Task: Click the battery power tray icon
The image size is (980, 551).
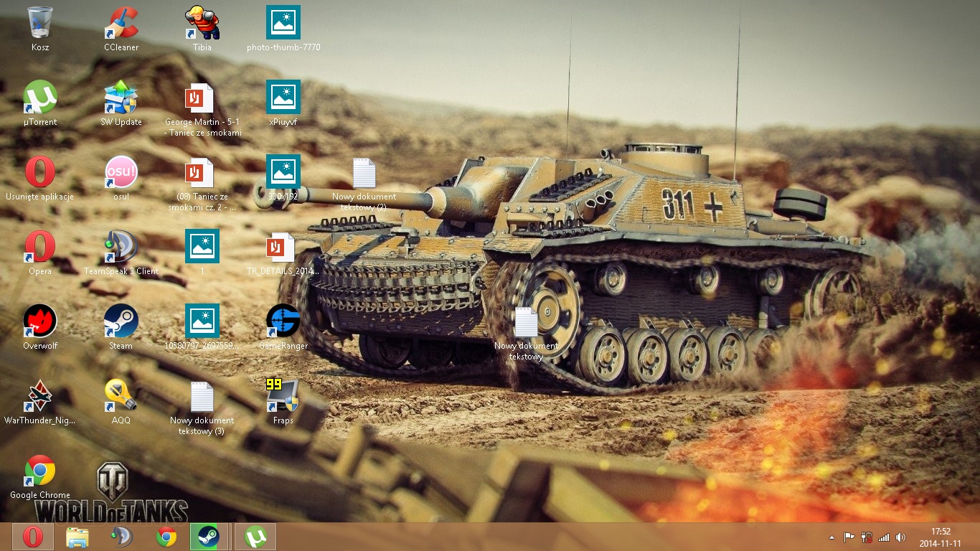Action: 866,537
